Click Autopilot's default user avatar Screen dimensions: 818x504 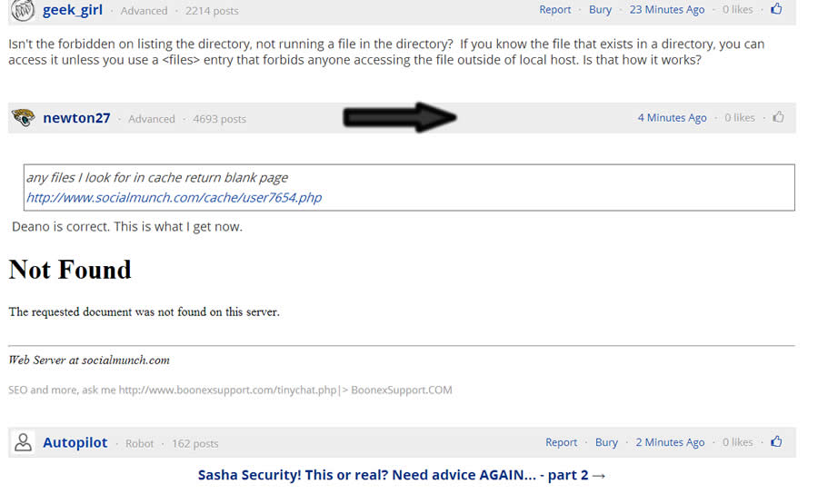point(23,442)
